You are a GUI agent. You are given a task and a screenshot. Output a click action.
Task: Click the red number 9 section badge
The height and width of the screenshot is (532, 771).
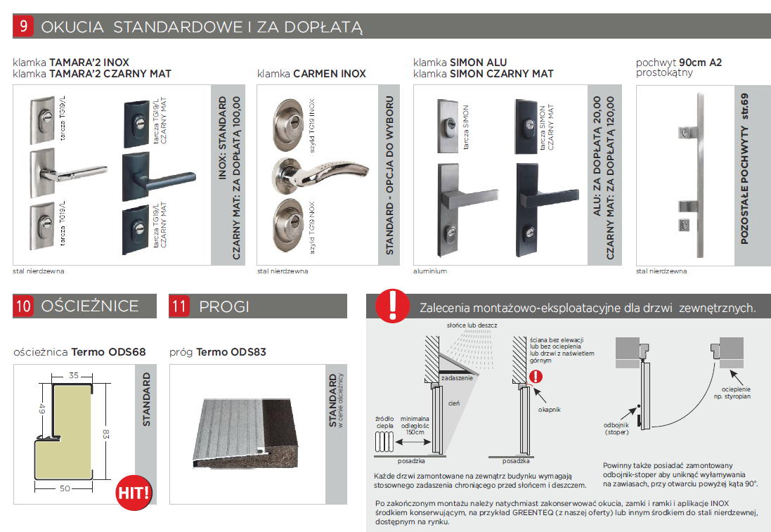click(24, 27)
